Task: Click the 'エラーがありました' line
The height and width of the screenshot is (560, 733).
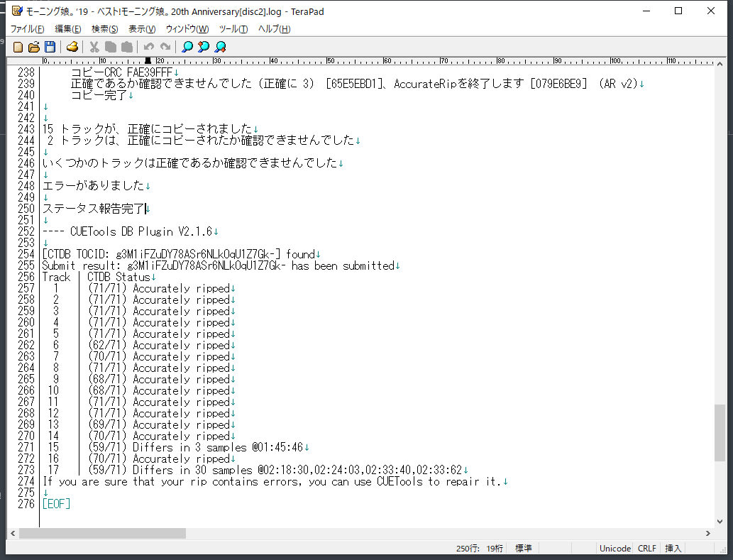Action: tap(97, 185)
